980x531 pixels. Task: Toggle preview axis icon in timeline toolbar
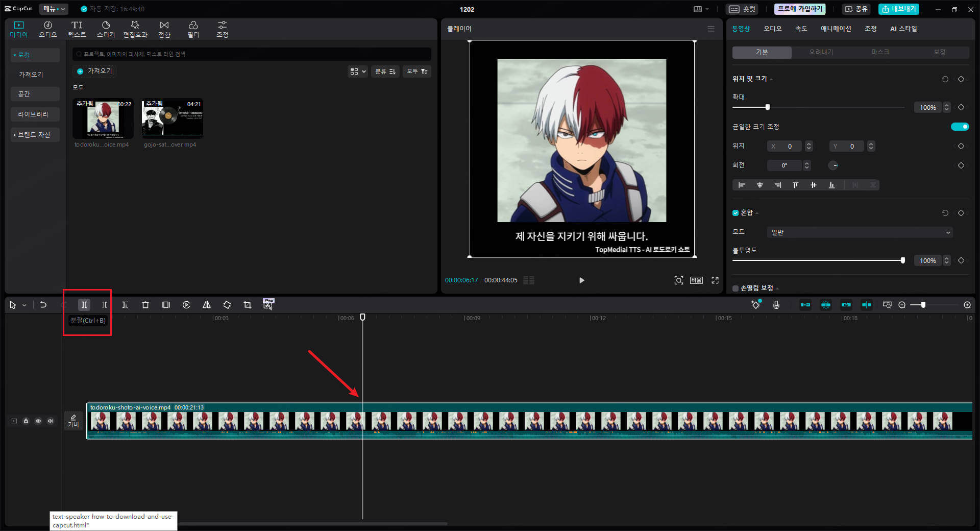(x=867, y=305)
